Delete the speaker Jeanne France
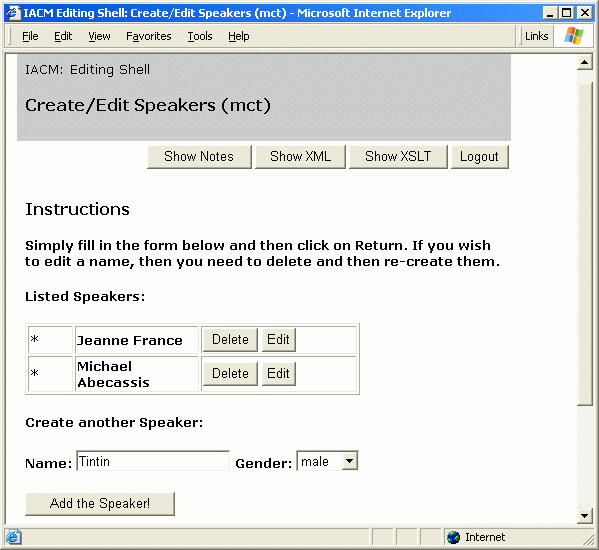 [x=230, y=340]
